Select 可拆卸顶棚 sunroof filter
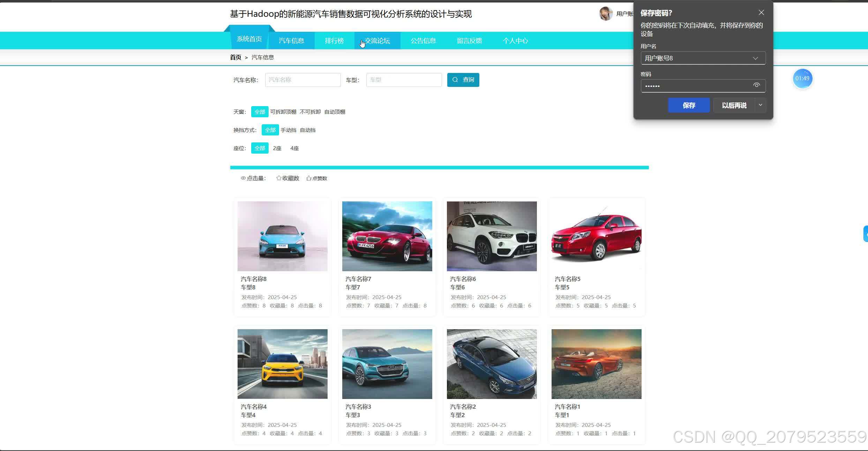868x451 pixels. pos(283,112)
